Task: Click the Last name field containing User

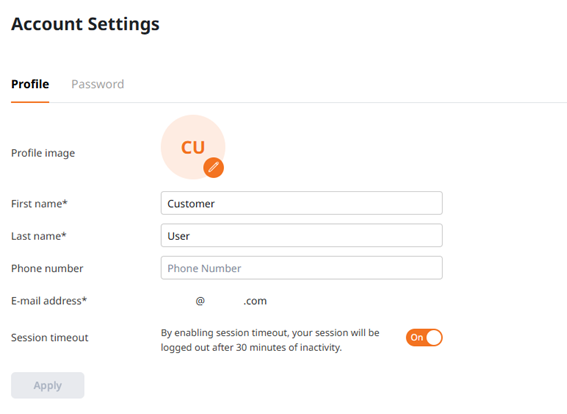Action: tap(302, 235)
